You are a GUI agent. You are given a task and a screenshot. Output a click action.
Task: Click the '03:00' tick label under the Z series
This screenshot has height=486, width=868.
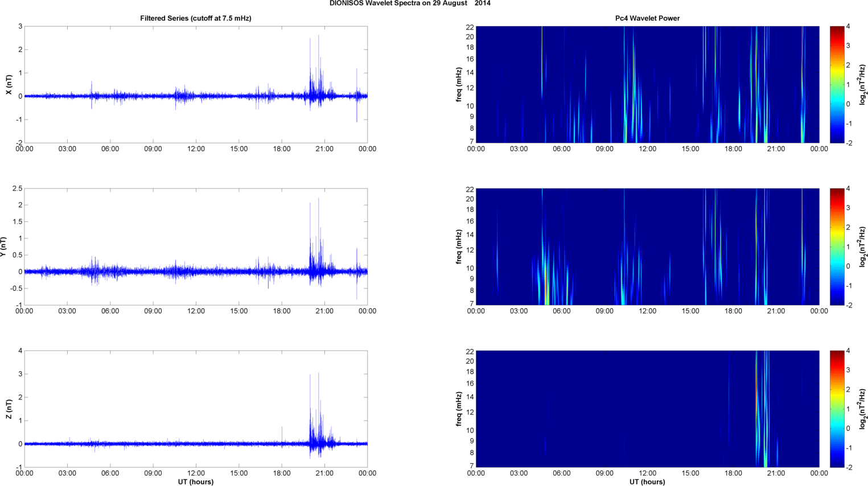(67, 473)
